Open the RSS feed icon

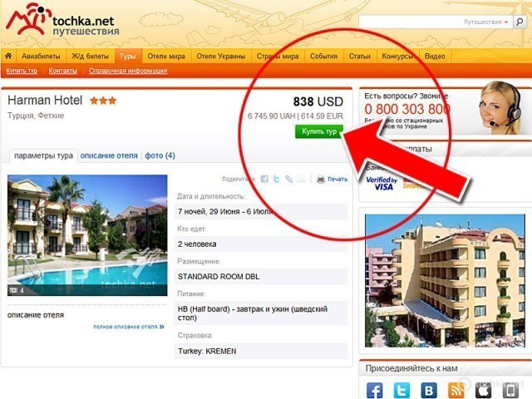[456, 390]
